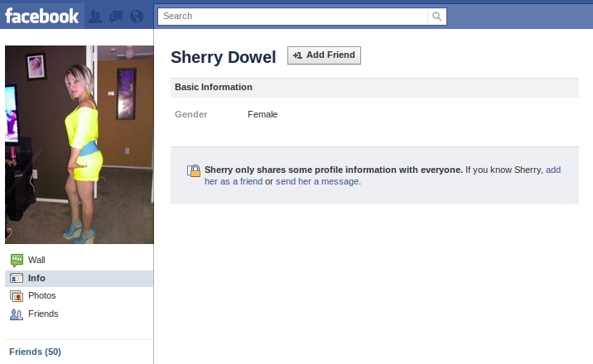The image size is (593, 364).
Task: Click the Photos icon in sidebar
Action: (17, 296)
